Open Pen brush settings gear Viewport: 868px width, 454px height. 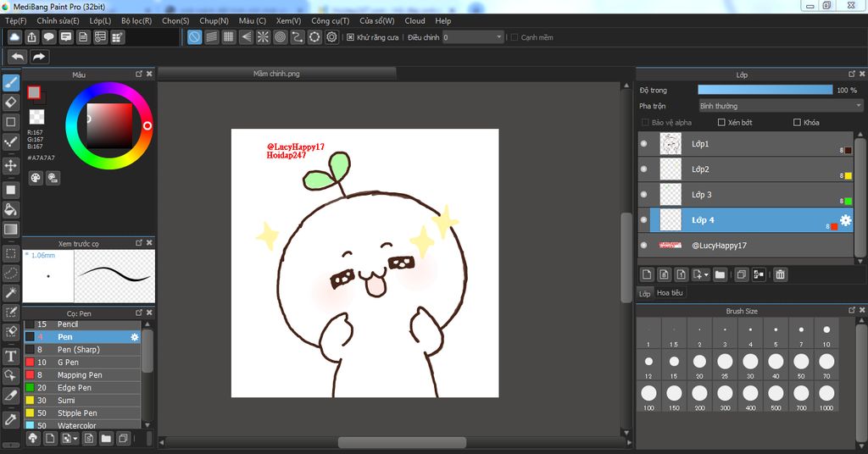click(x=135, y=337)
